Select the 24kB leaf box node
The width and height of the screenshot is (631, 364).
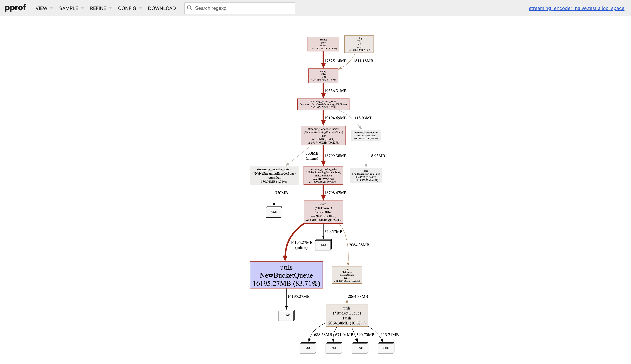point(273,212)
